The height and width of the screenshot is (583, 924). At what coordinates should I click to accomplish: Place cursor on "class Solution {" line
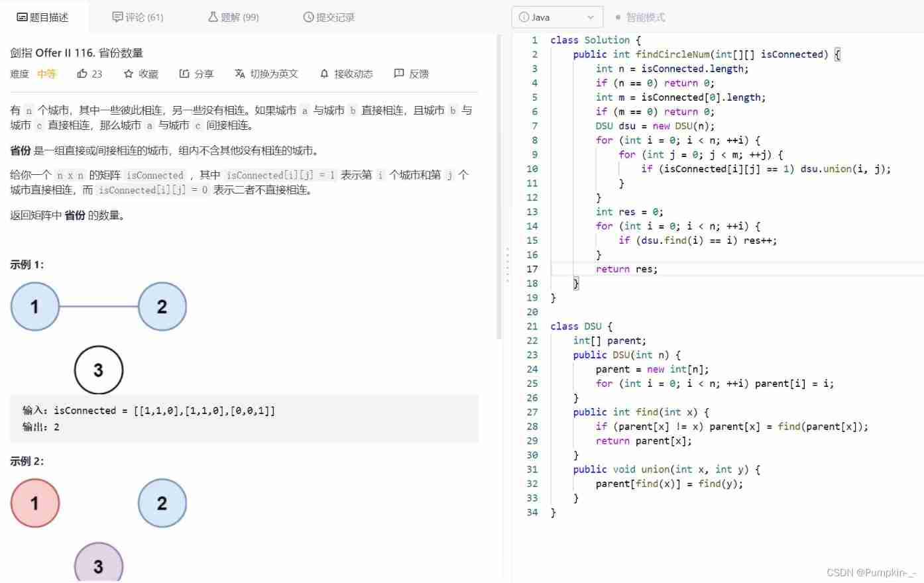(x=595, y=40)
